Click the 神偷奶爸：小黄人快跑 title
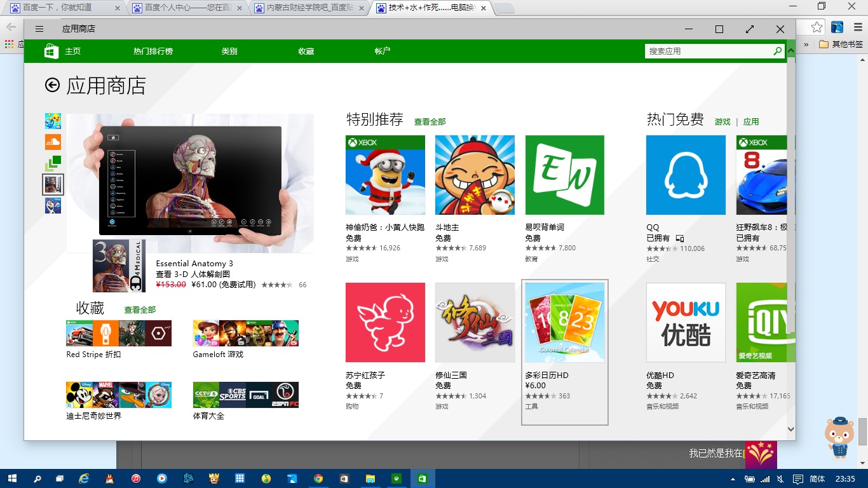This screenshot has width=868, height=488. [x=385, y=227]
